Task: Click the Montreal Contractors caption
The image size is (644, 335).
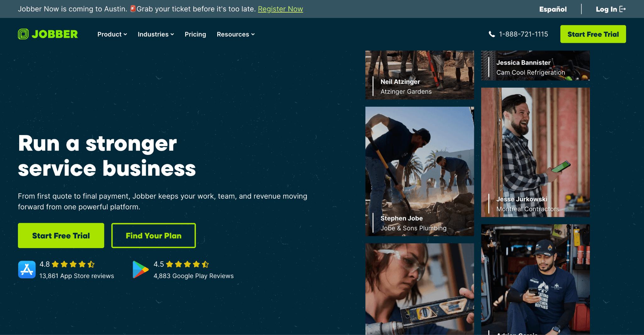Action: point(528,209)
